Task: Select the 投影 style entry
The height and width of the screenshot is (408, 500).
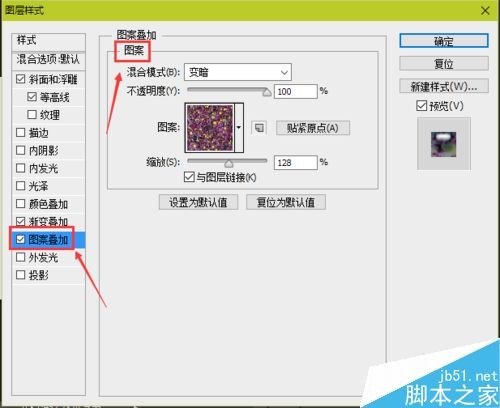Action: (x=39, y=275)
